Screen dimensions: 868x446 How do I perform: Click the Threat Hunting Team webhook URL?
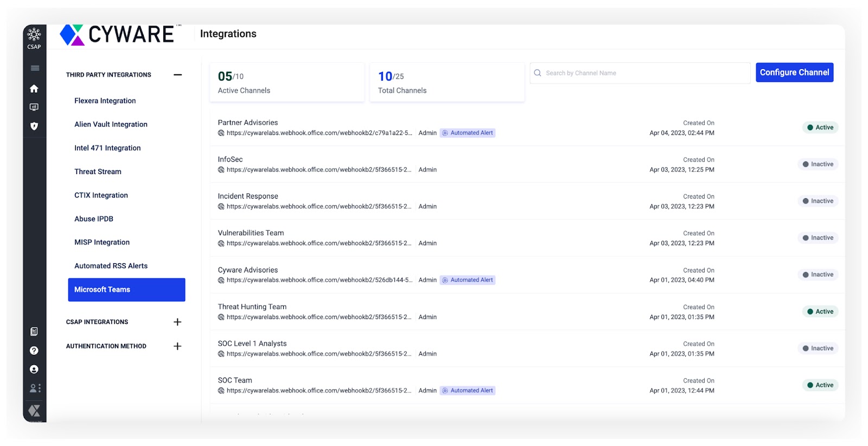click(319, 317)
